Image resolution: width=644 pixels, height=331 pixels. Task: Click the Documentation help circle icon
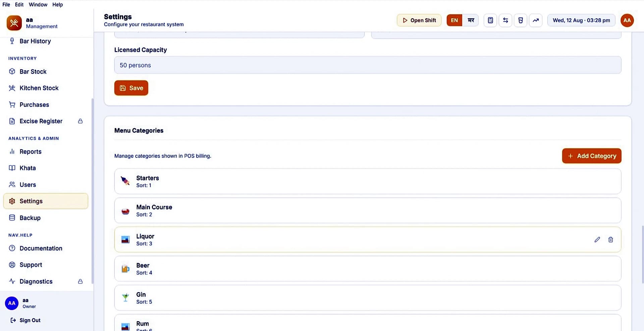[x=12, y=248]
